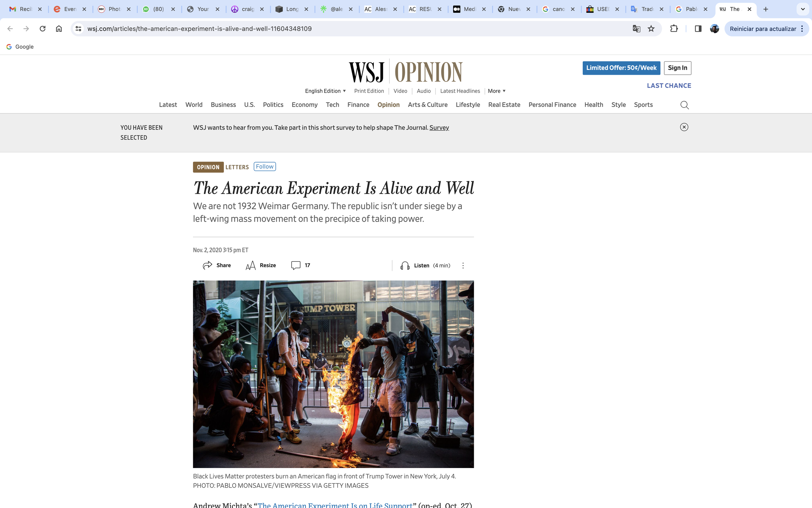Open the Survey link in the banner
Image resolution: width=812 pixels, height=508 pixels.
coord(439,128)
